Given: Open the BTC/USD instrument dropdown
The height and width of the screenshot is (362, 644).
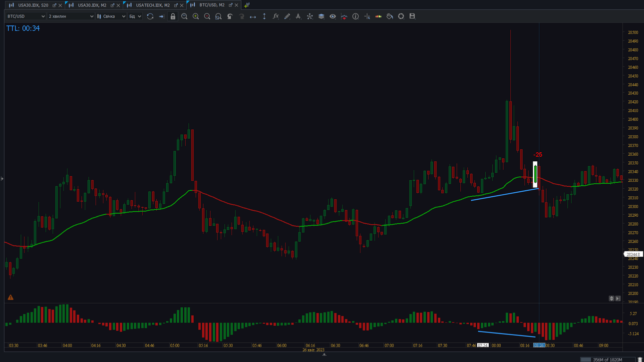Looking at the screenshot, I should click(25, 16).
